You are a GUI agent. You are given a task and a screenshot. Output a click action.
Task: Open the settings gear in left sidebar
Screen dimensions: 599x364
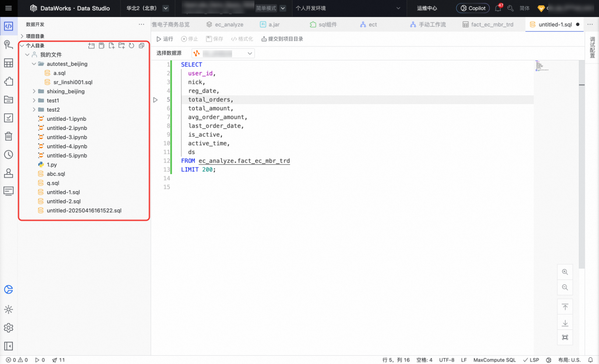pyautogui.click(x=8, y=328)
